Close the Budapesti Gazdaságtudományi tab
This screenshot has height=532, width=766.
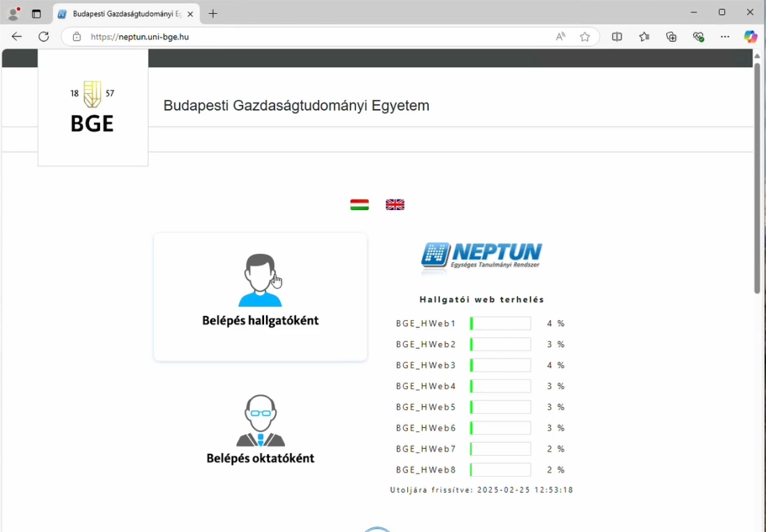(190, 14)
